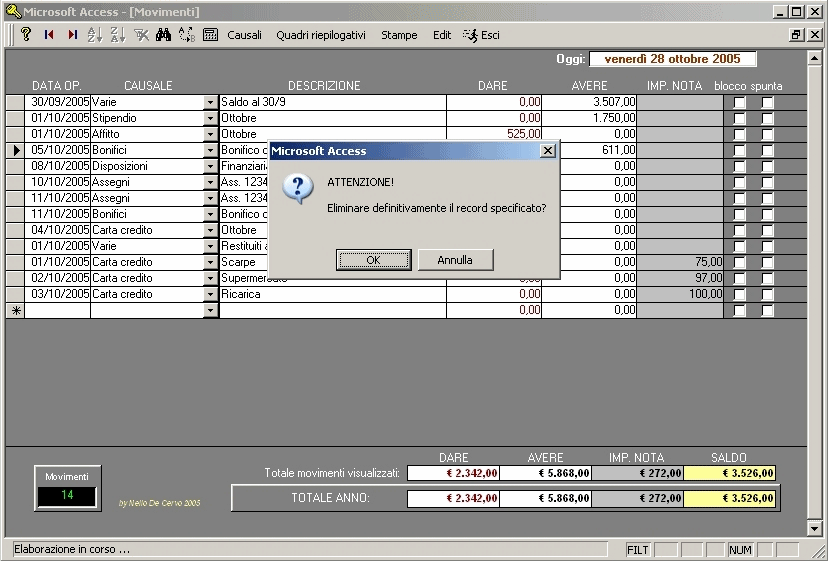Image resolution: width=828 pixels, height=561 pixels.
Task: Go to last record icon
Action: tap(72, 34)
